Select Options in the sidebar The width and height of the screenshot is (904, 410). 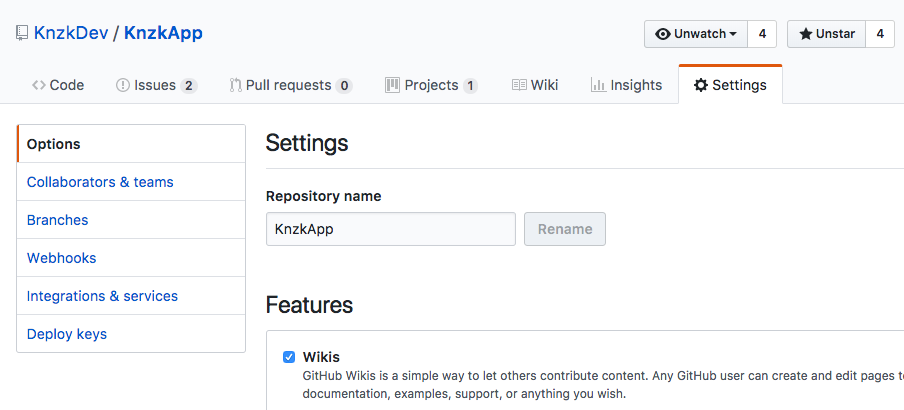pos(131,144)
